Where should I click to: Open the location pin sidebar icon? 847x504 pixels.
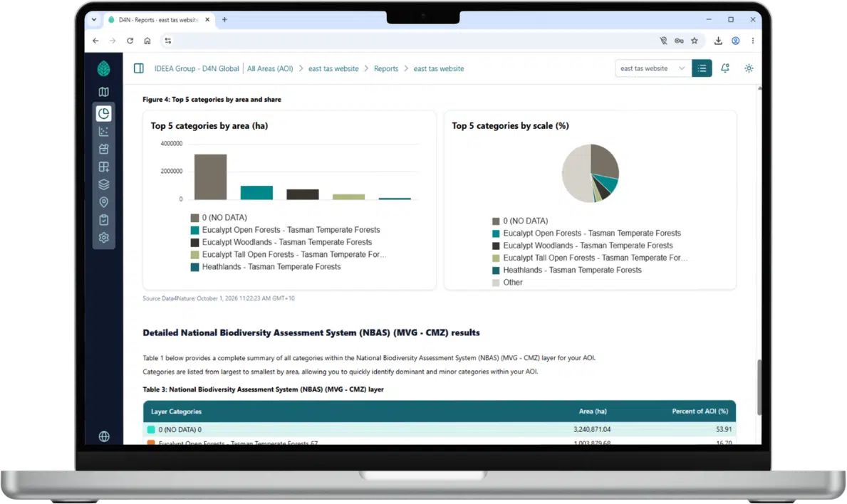(104, 202)
